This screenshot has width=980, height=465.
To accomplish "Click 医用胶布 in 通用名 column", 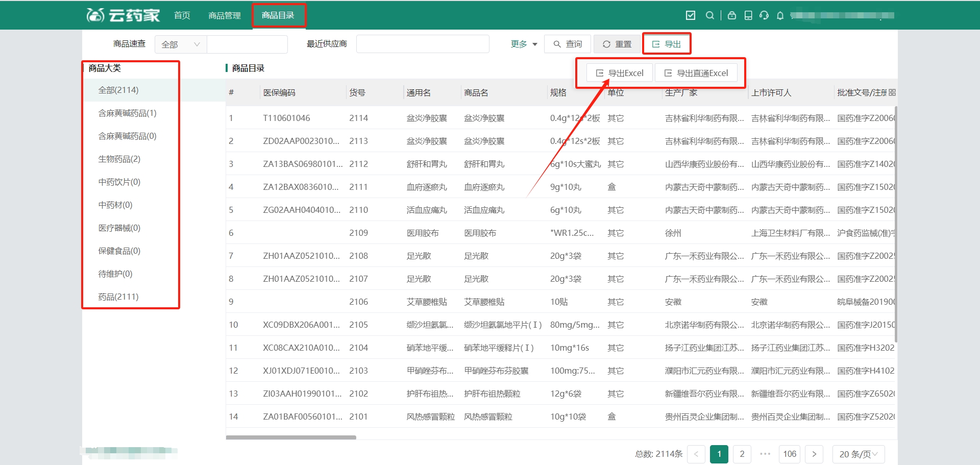I will tap(423, 233).
